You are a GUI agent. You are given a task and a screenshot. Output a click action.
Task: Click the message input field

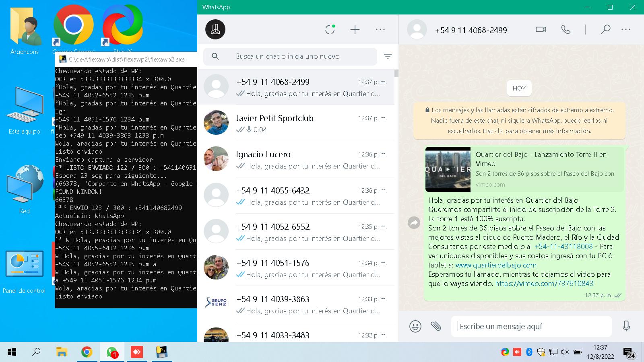pos(531,326)
